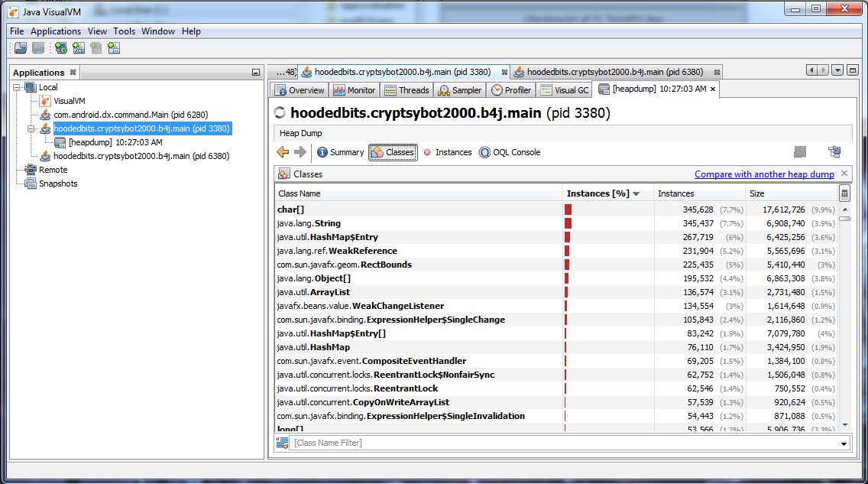Open the Applications menu
The height and width of the screenshot is (484, 868).
point(55,31)
